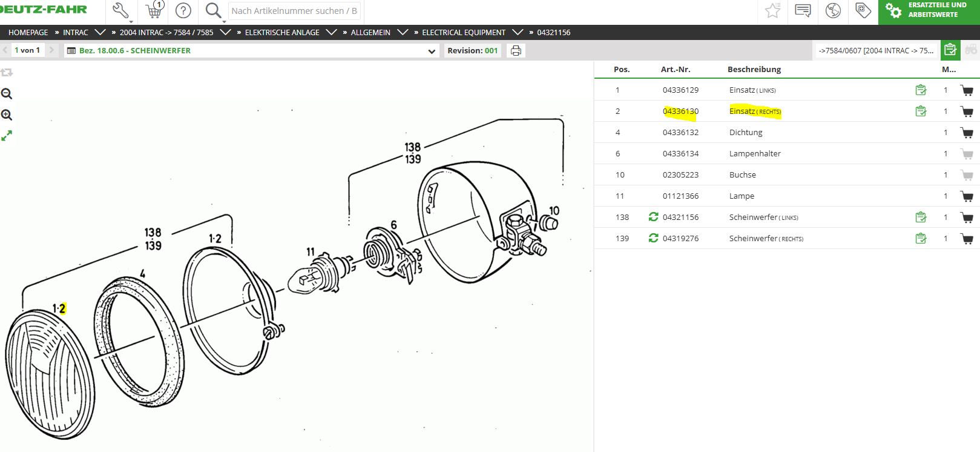Image resolution: width=980 pixels, height=452 pixels.
Task: Open the language globe icon
Action: click(833, 11)
